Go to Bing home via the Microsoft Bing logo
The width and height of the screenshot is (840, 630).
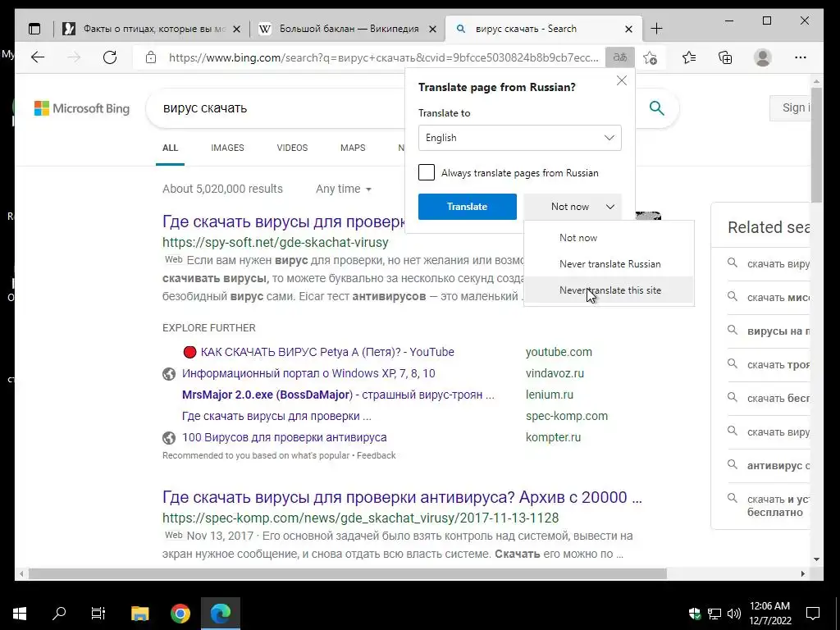[82, 108]
